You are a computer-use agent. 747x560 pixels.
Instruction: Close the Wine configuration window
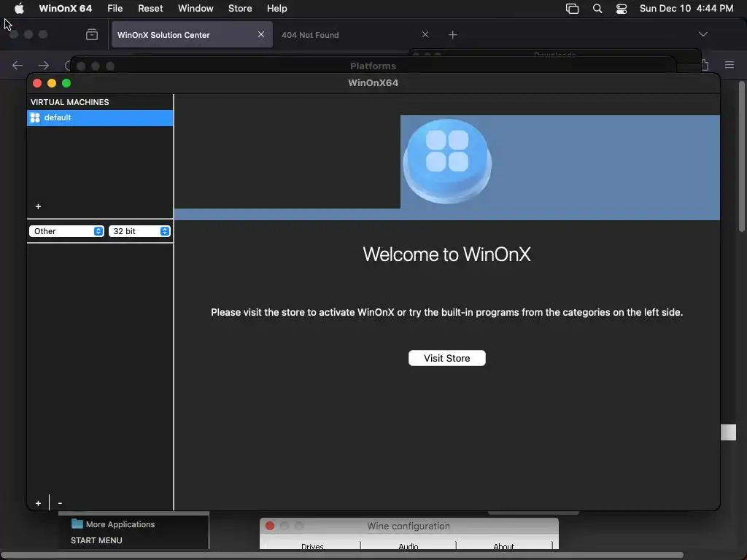[270, 526]
